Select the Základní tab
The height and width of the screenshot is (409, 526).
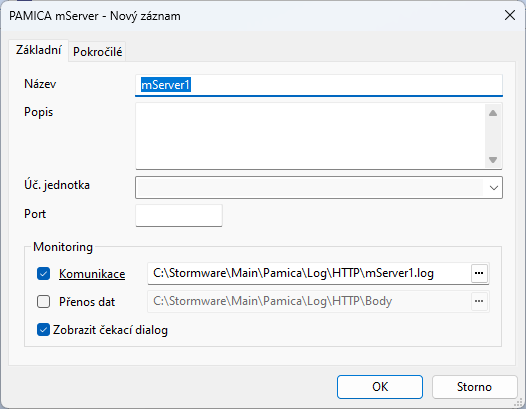[39, 50]
